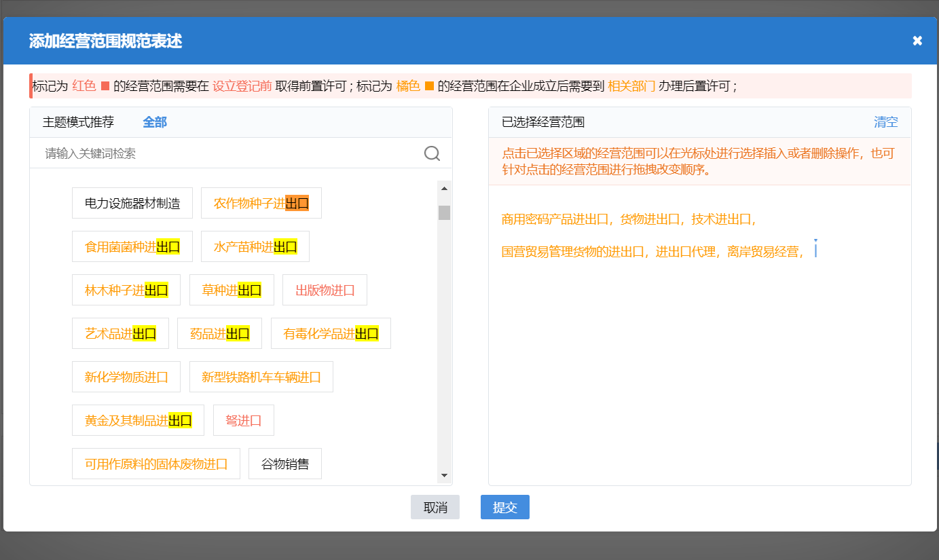Image resolution: width=939 pixels, height=560 pixels.
Task: Select the 谷物销售 tag
Action: click(x=284, y=463)
